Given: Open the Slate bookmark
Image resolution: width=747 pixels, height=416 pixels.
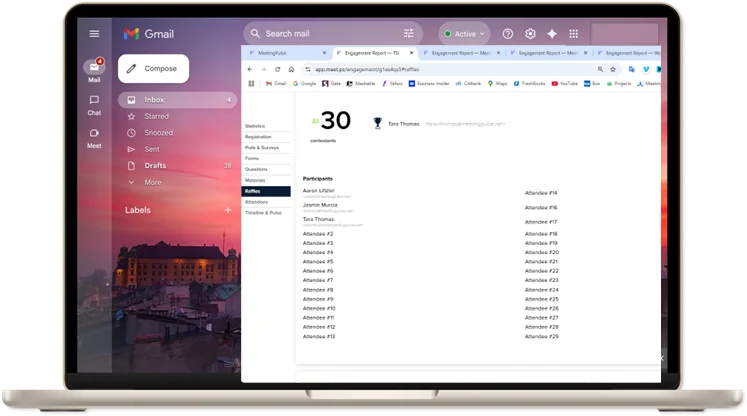Looking at the screenshot, I should (331, 83).
